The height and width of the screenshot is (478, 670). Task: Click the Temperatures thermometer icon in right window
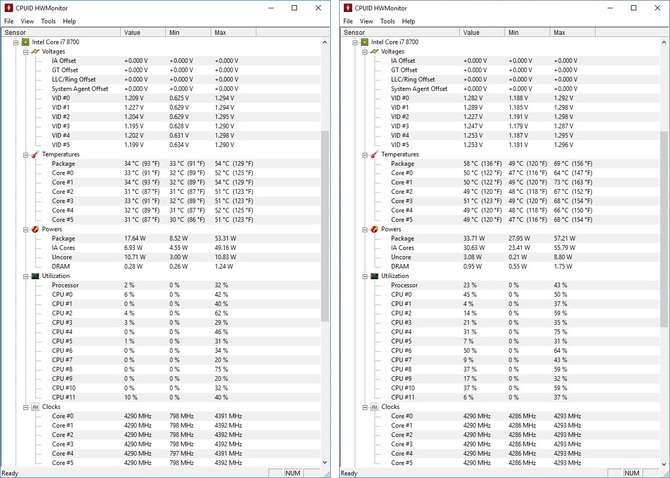coord(375,154)
